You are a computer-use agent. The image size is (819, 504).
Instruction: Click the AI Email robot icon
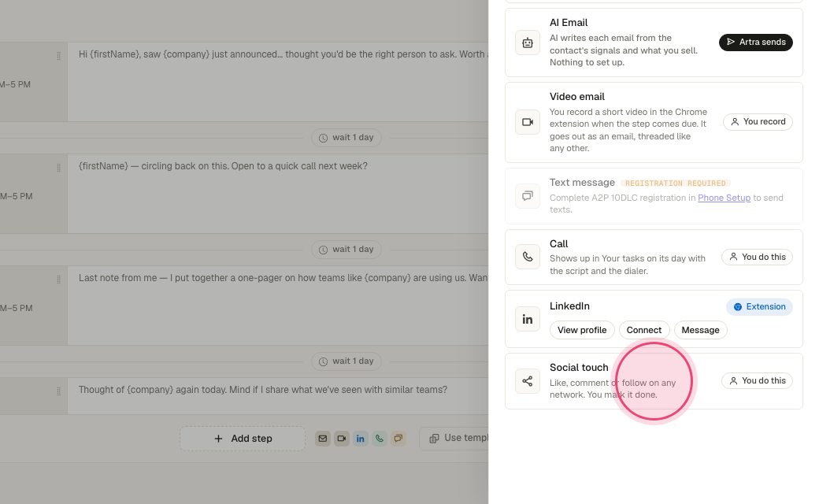click(x=528, y=43)
